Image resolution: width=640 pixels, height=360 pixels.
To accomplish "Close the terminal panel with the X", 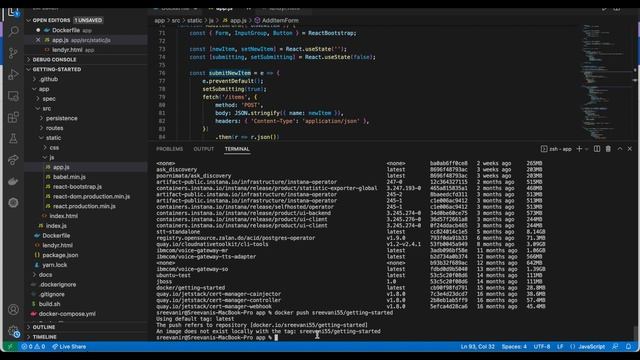I will (629, 149).
